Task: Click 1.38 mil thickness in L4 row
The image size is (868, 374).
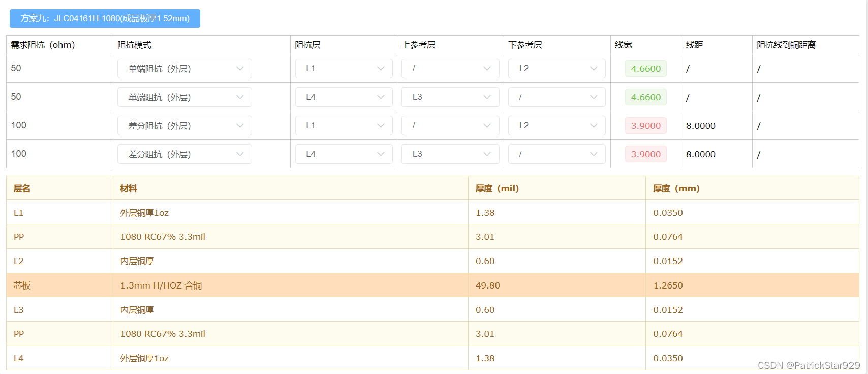Action: tap(485, 358)
